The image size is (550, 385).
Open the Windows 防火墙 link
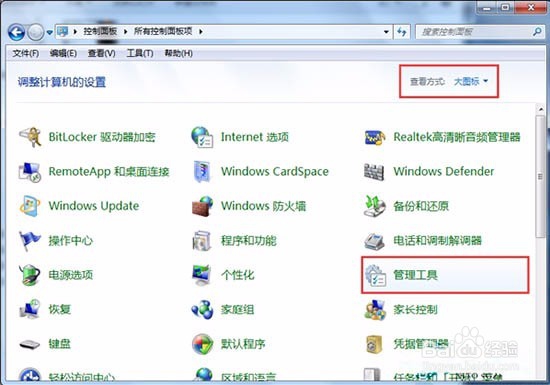coord(263,206)
